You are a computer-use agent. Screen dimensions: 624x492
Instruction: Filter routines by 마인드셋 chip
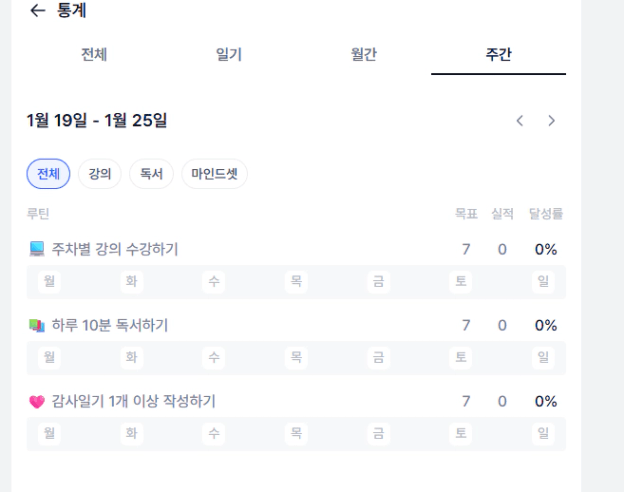pyautogui.click(x=214, y=174)
